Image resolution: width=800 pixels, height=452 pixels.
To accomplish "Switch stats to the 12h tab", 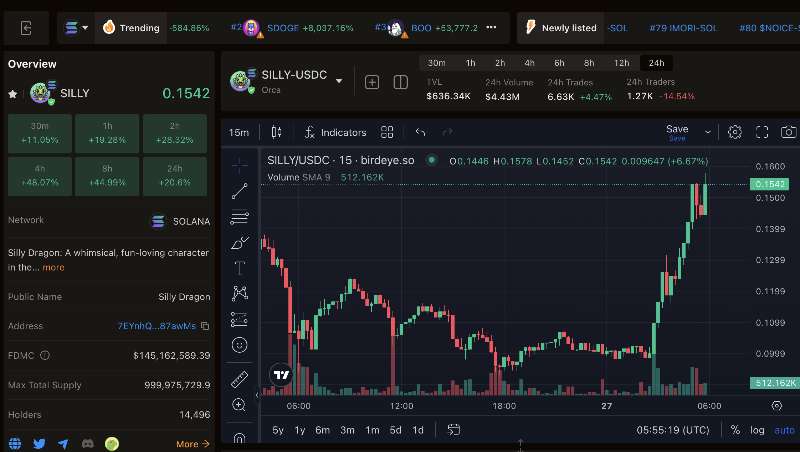I will (x=621, y=63).
